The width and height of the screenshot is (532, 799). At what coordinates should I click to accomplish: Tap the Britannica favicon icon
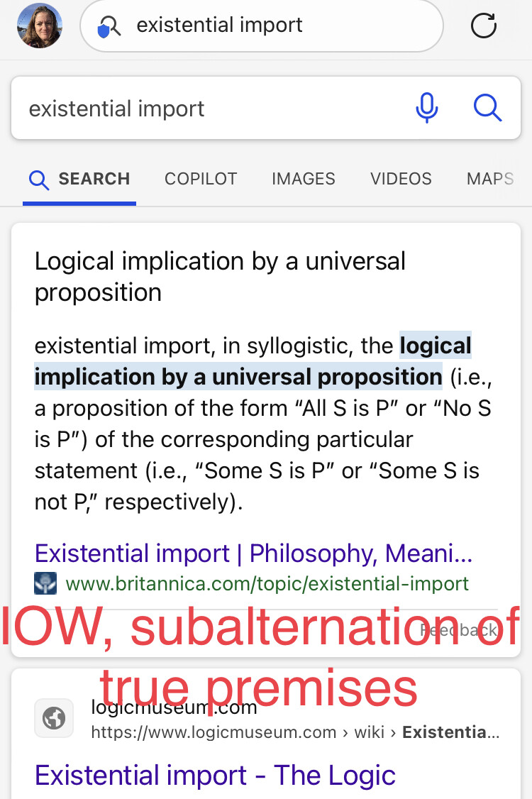pyautogui.click(x=45, y=584)
